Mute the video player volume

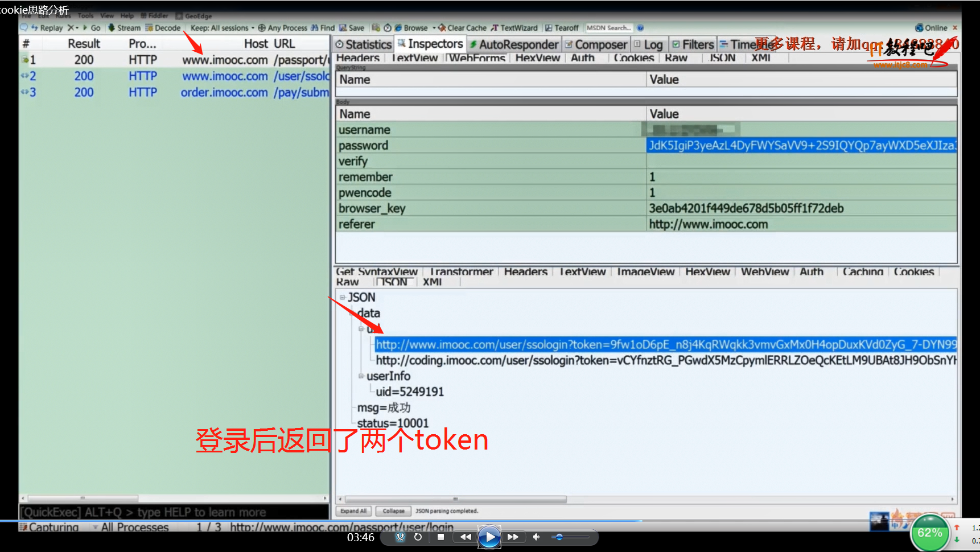click(x=536, y=537)
